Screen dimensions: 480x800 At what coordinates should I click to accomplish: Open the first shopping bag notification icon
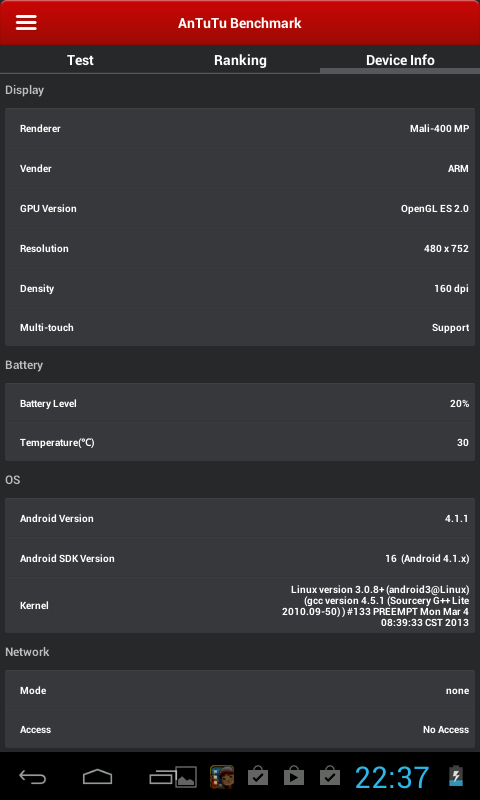258,777
